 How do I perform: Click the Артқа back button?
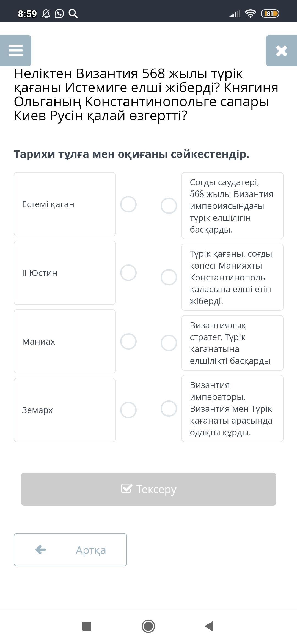click(70, 550)
